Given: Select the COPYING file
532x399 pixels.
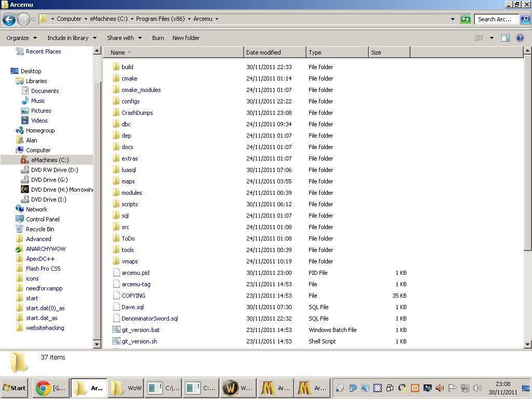Looking at the screenshot, I should pos(134,296).
